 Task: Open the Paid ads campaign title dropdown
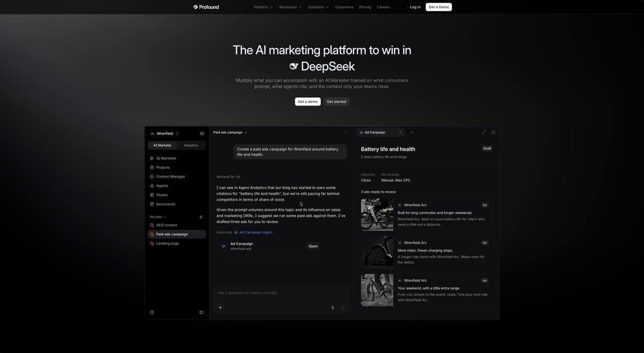tap(230, 132)
